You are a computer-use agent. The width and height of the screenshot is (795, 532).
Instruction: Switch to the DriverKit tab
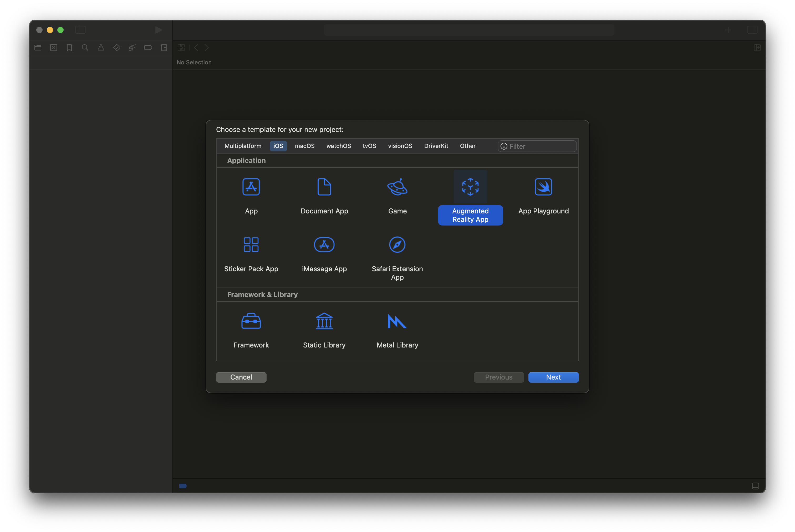click(x=436, y=145)
